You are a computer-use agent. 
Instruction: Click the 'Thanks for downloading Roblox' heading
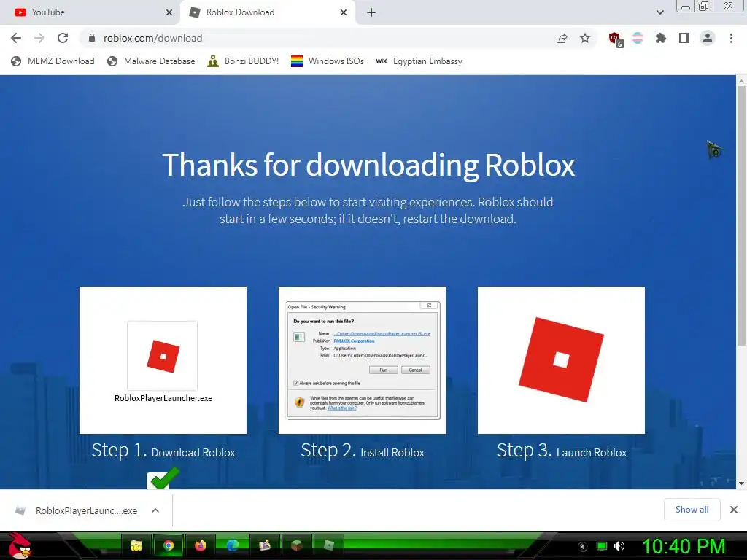pyautogui.click(x=368, y=165)
